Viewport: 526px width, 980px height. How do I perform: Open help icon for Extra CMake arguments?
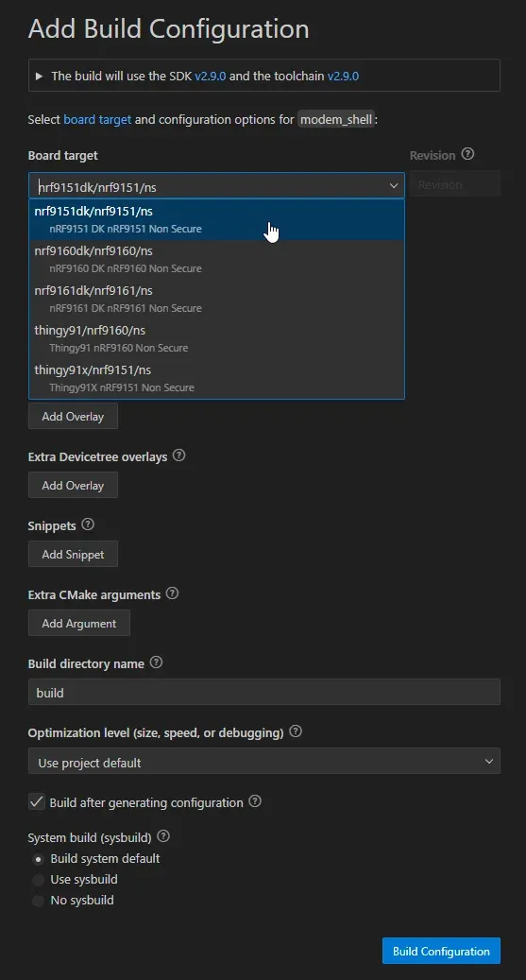pos(172,593)
